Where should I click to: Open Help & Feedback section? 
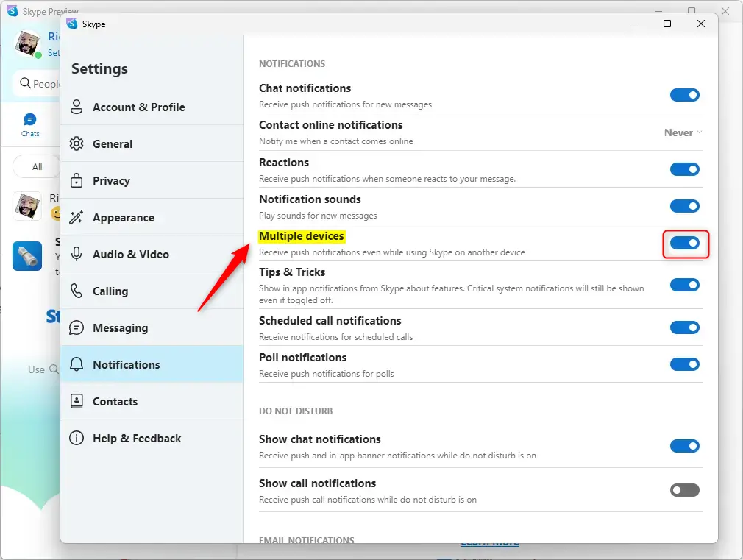[152, 438]
